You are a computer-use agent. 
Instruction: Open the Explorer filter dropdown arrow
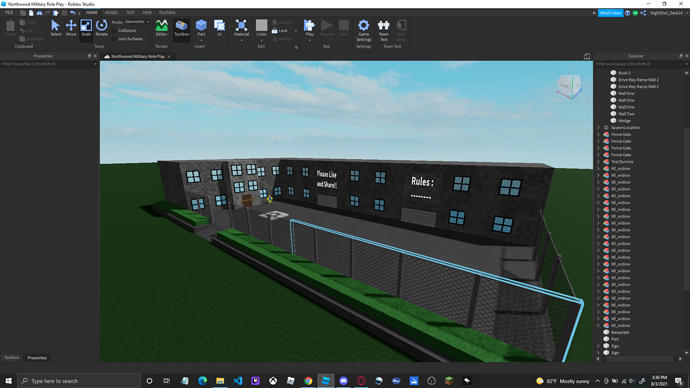[x=686, y=64]
